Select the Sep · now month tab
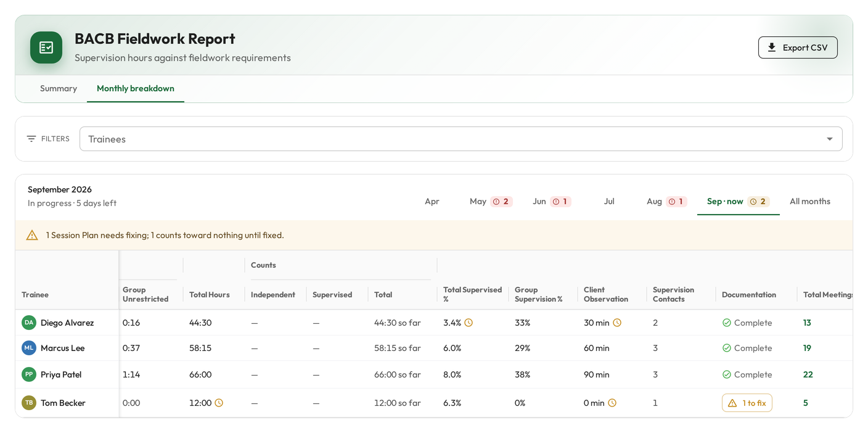 click(739, 202)
